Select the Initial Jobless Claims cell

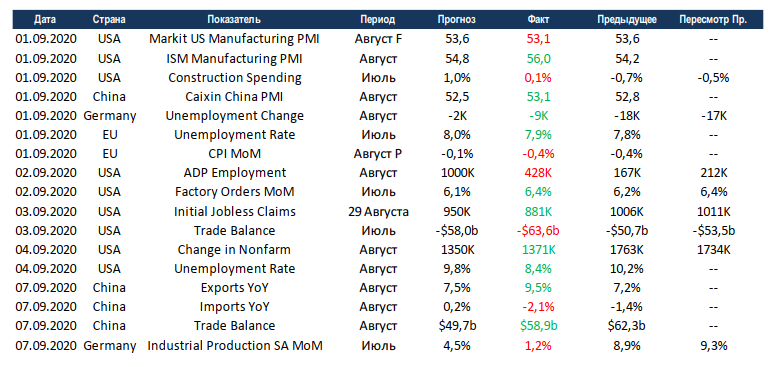[x=235, y=211]
